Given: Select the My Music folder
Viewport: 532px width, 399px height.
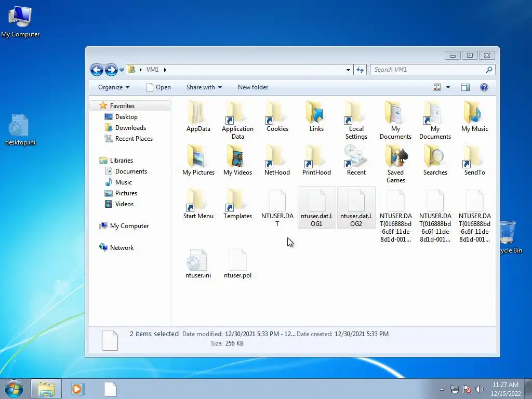Looking at the screenshot, I should coord(475,116).
